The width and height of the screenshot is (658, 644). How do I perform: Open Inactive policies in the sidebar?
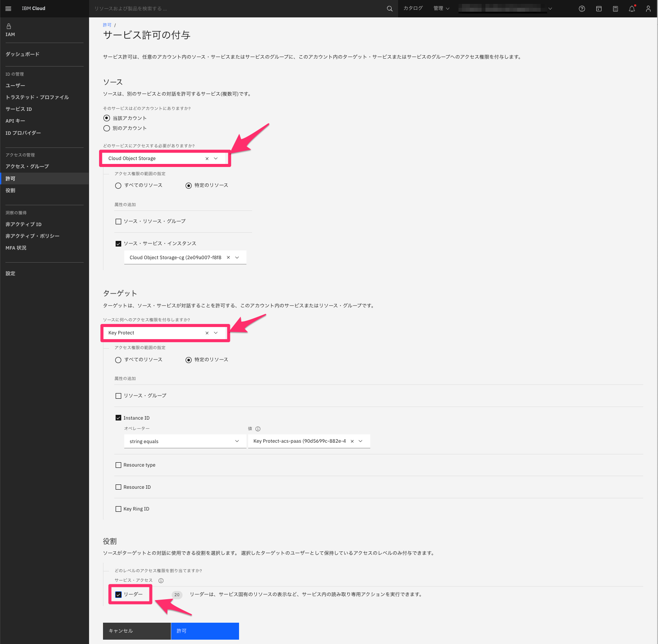(33, 236)
